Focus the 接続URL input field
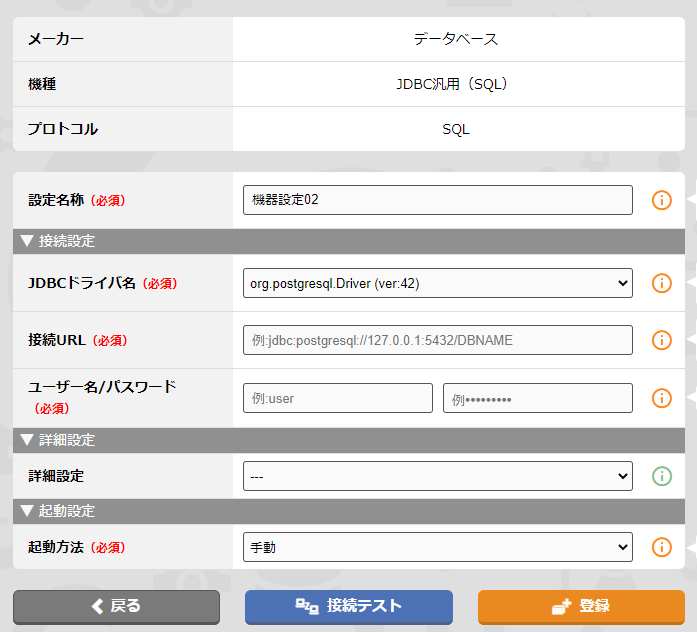697x632 pixels. coord(437,340)
